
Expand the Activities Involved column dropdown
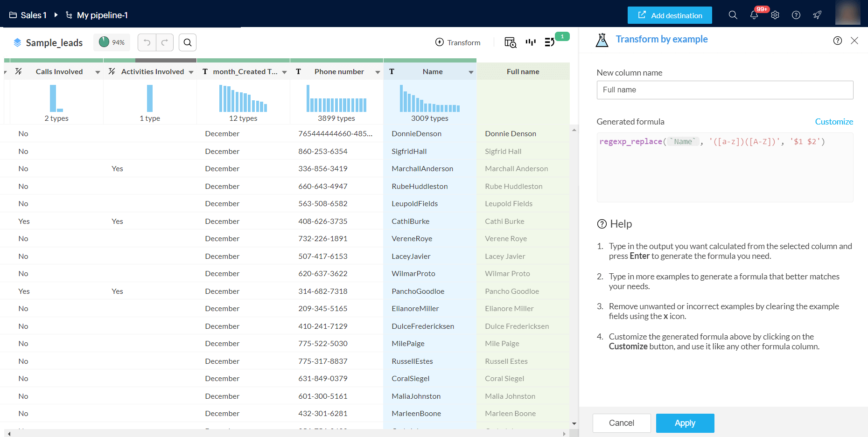(191, 72)
